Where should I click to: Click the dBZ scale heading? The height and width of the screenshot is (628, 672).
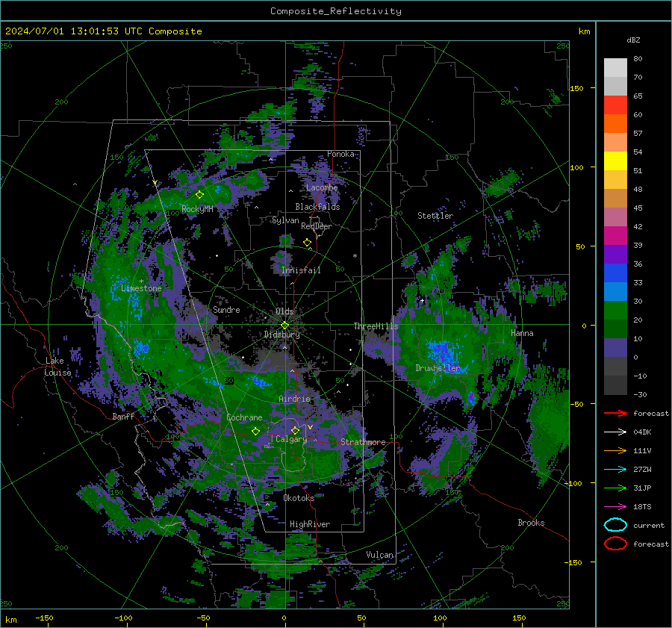tap(633, 40)
